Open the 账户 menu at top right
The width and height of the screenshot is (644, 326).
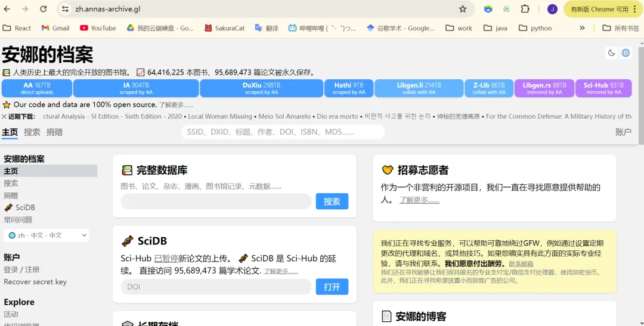pyautogui.click(x=623, y=132)
